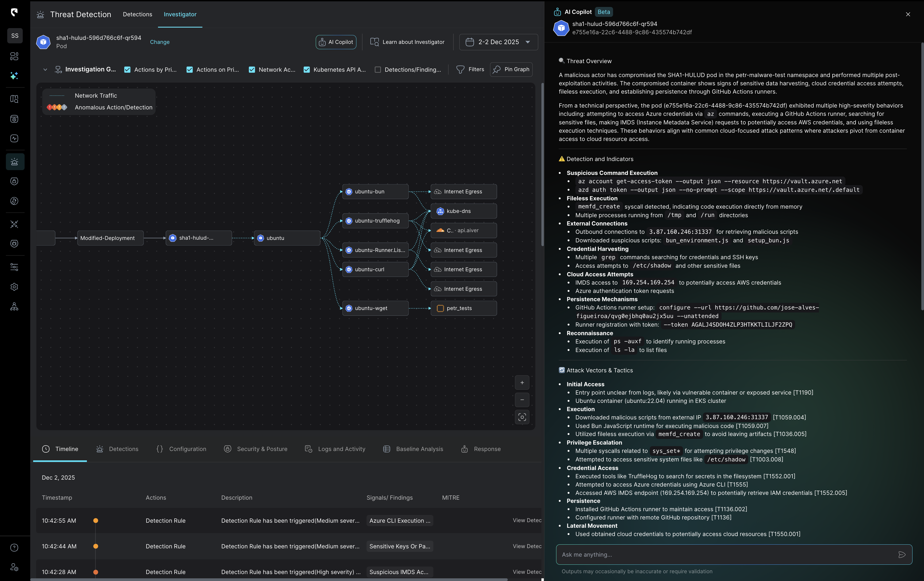Open the 2-2 Dec 2025 date range dropdown

coord(498,42)
